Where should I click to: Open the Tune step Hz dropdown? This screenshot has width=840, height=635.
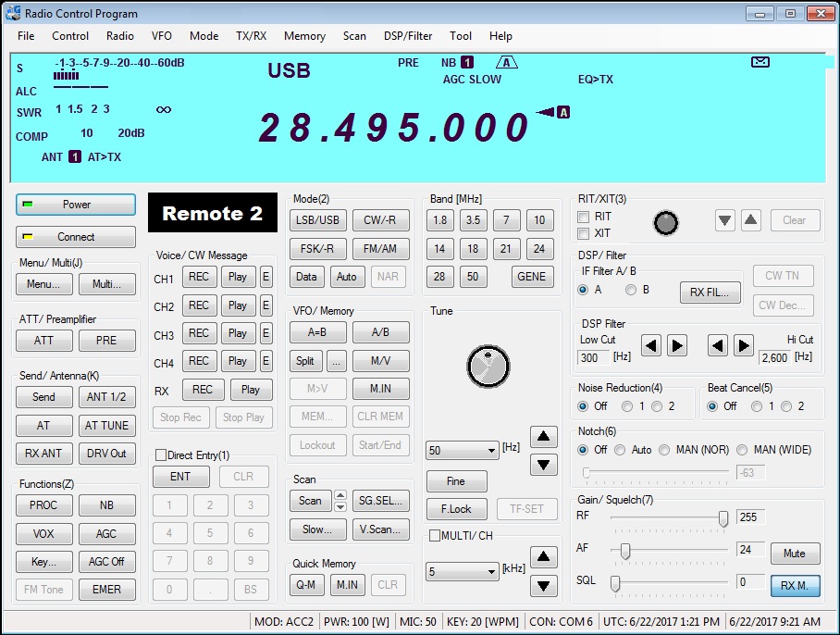[463, 451]
